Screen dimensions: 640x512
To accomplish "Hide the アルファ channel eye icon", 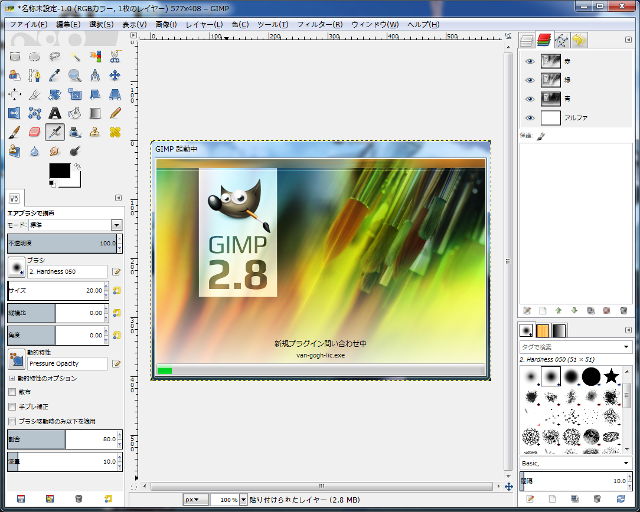I will point(530,118).
